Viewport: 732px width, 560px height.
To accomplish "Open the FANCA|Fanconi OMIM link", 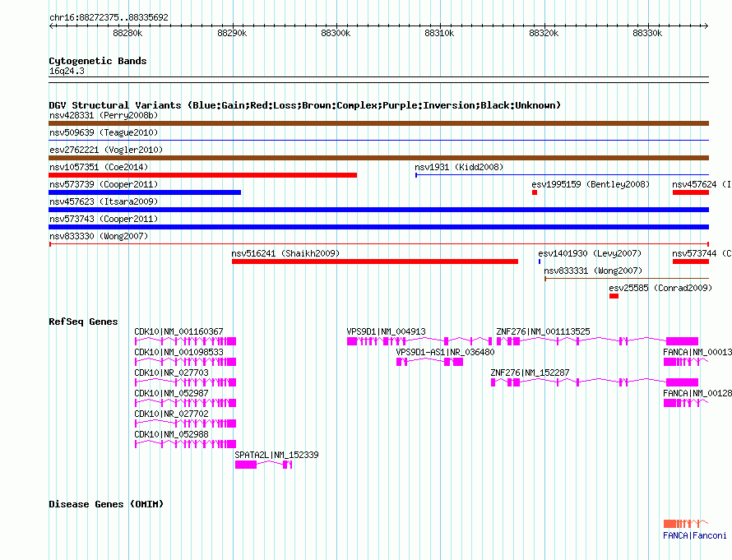I will (x=695, y=535).
